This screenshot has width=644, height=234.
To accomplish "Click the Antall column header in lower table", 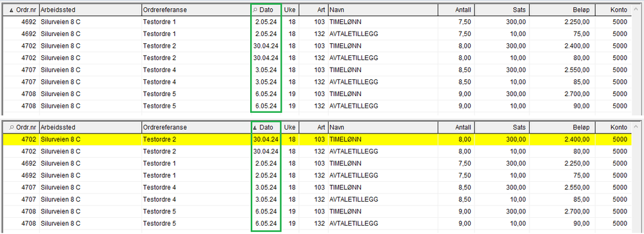I will click(456, 127).
